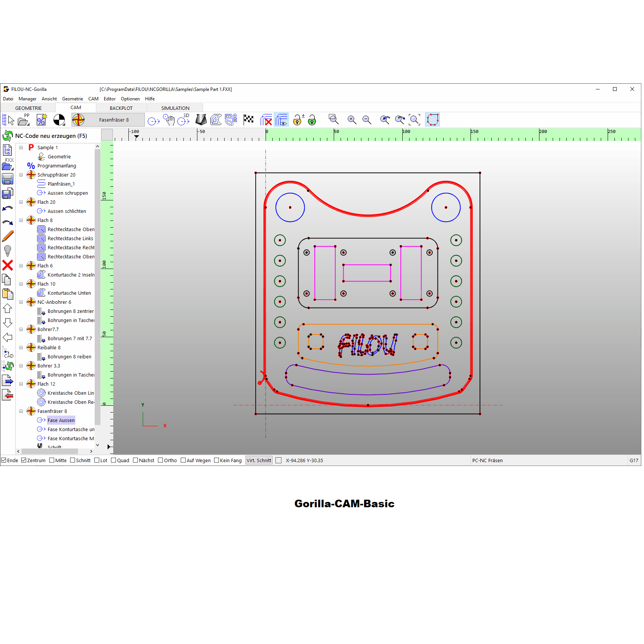Click the pencil edit icon in sidebar
The image size is (644, 644).
(8, 236)
